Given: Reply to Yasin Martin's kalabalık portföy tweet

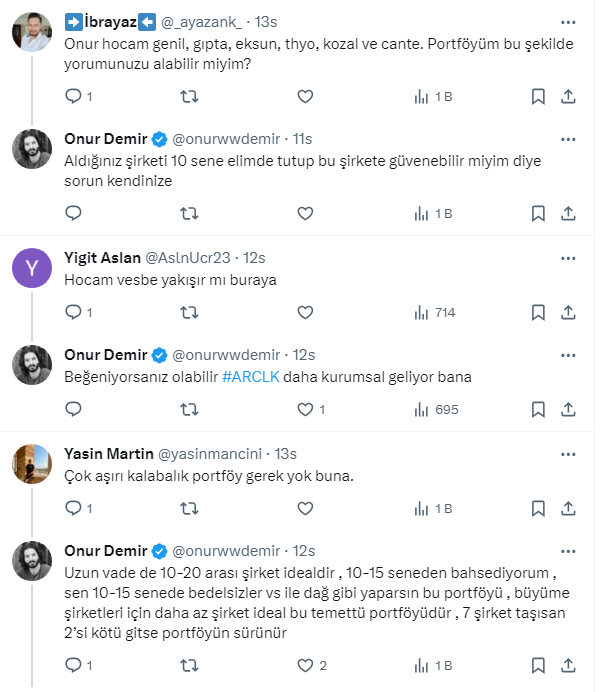Looking at the screenshot, I should [72, 508].
